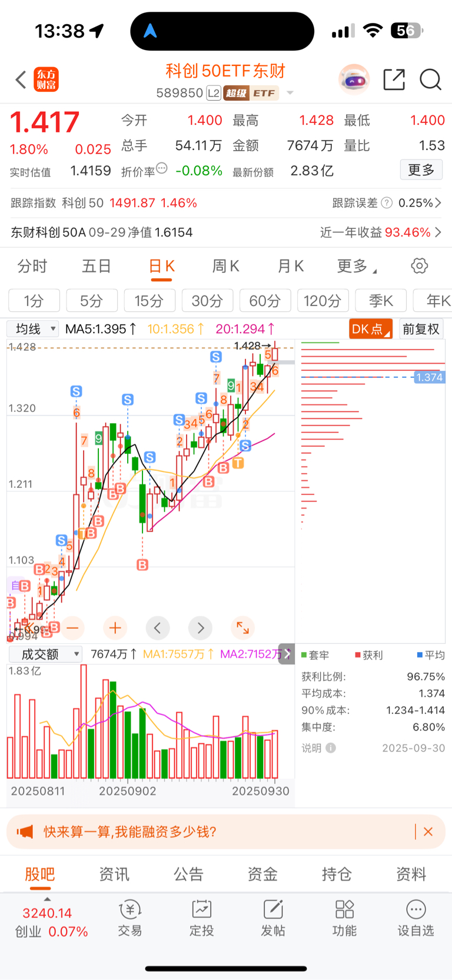The image size is (452, 980).
Task: Zoom in chart with plus button
Action: [x=115, y=628]
